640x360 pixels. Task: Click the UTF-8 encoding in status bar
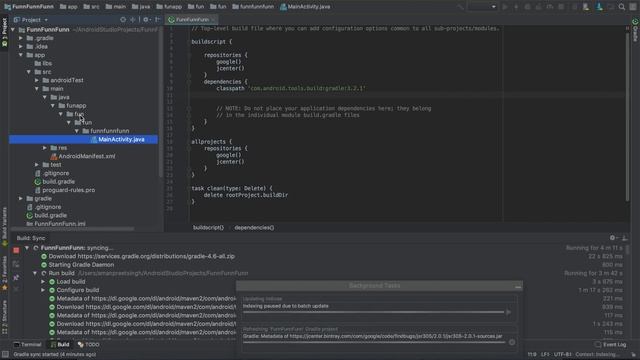pos(562,355)
